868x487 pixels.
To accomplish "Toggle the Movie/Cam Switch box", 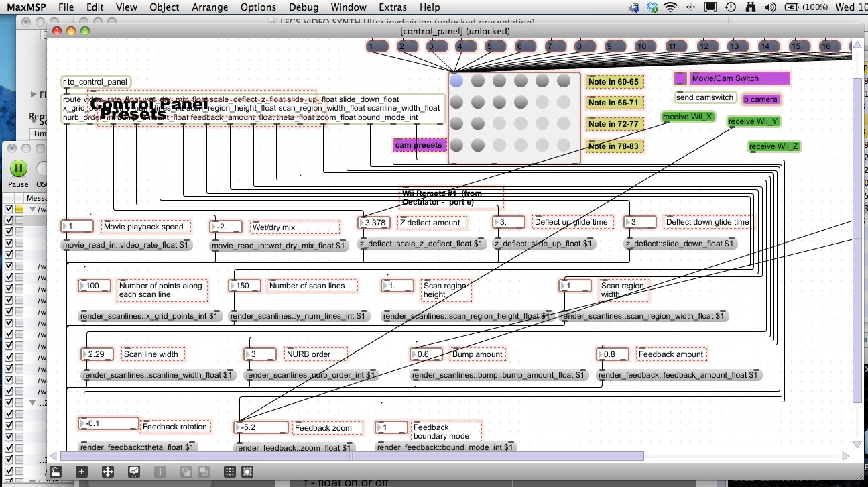I will click(680, 78).
